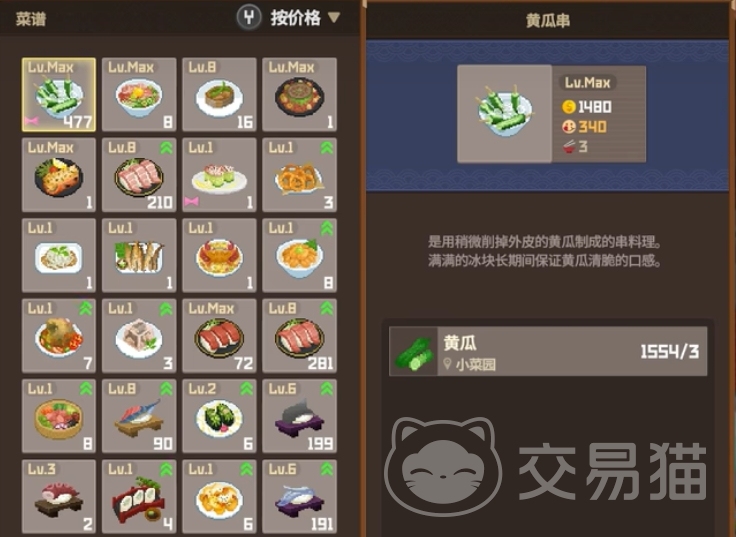Click the dropdown arrow next to 按价格
Image resolution: width=736 pixels, height=537 pixels.
333,18
